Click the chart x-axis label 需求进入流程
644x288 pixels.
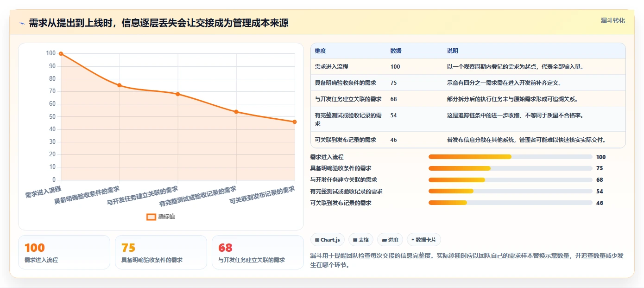(x=43, y=192)
